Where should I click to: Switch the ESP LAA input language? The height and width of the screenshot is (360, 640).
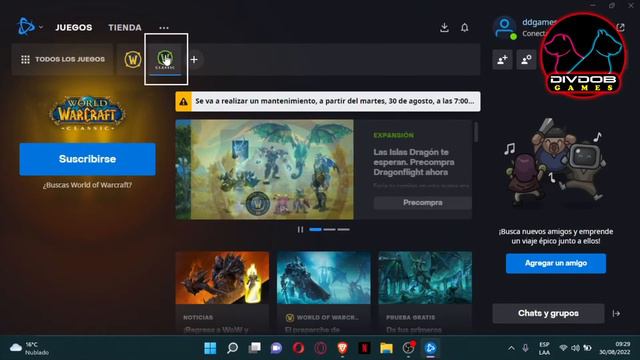click(x=544, y=348)
